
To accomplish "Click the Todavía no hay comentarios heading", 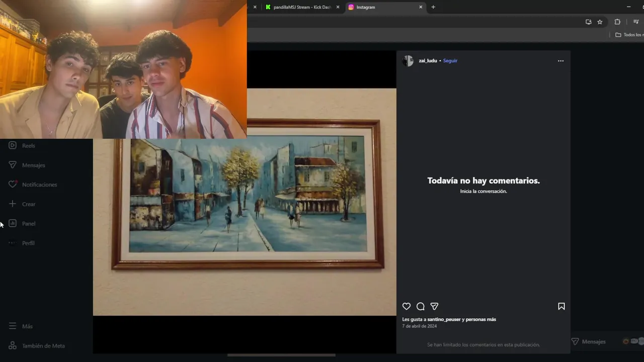I will click(484, 180).
